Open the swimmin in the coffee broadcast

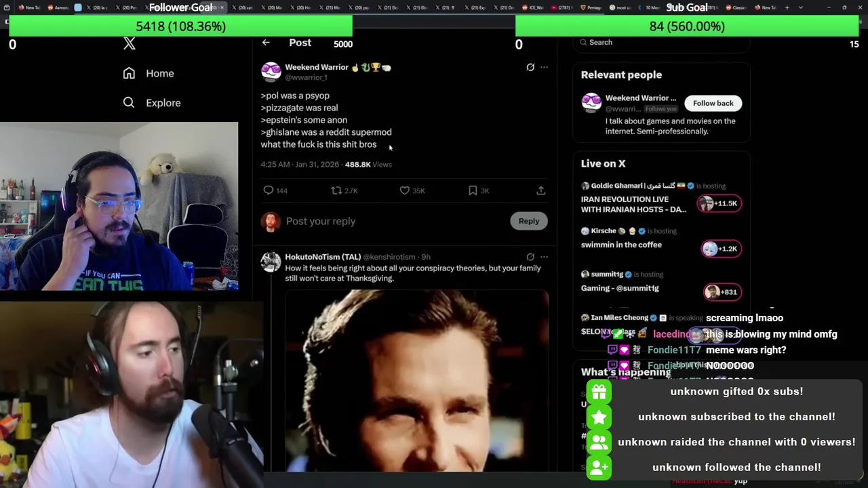coord(621,245)
